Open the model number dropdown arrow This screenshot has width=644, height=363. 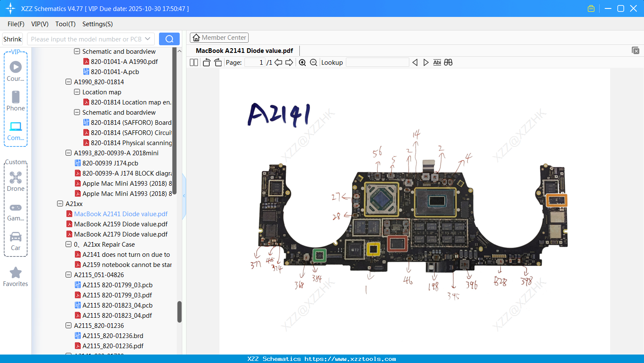pyautogui.click(x=148, y=39)
